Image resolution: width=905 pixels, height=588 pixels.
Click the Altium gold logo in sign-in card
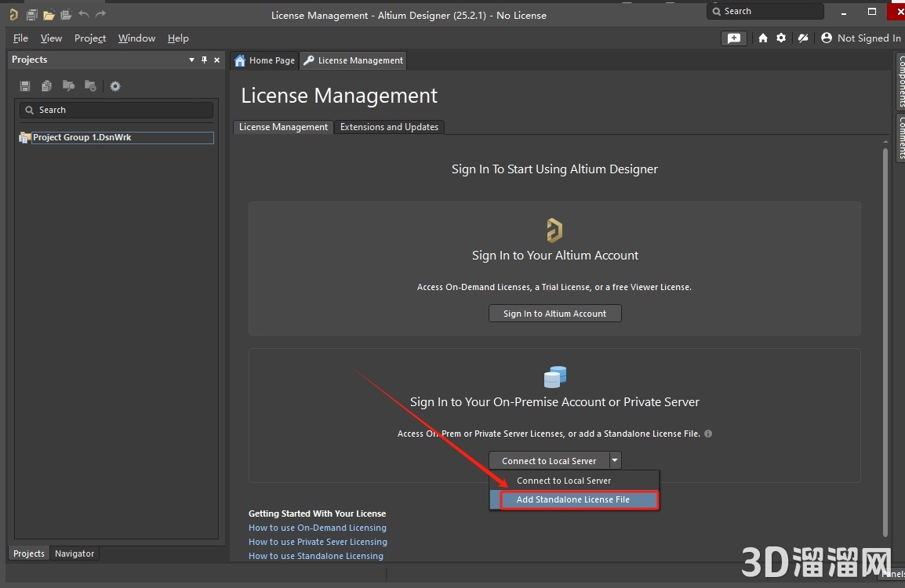(x=554, y=230)
